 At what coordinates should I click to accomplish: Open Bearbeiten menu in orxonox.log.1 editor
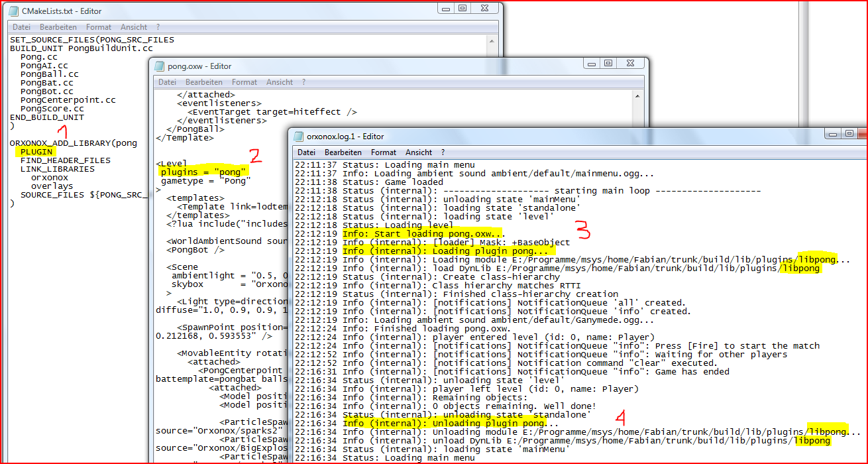(x=343, y=152)
